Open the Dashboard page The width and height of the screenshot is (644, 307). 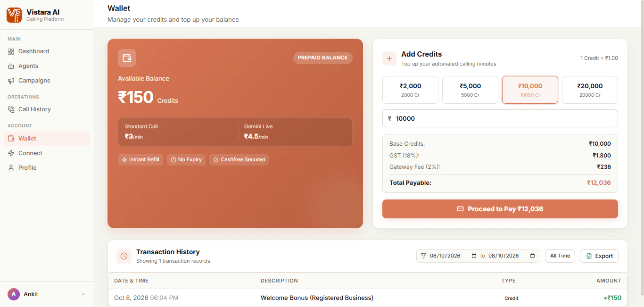point(47,51)
